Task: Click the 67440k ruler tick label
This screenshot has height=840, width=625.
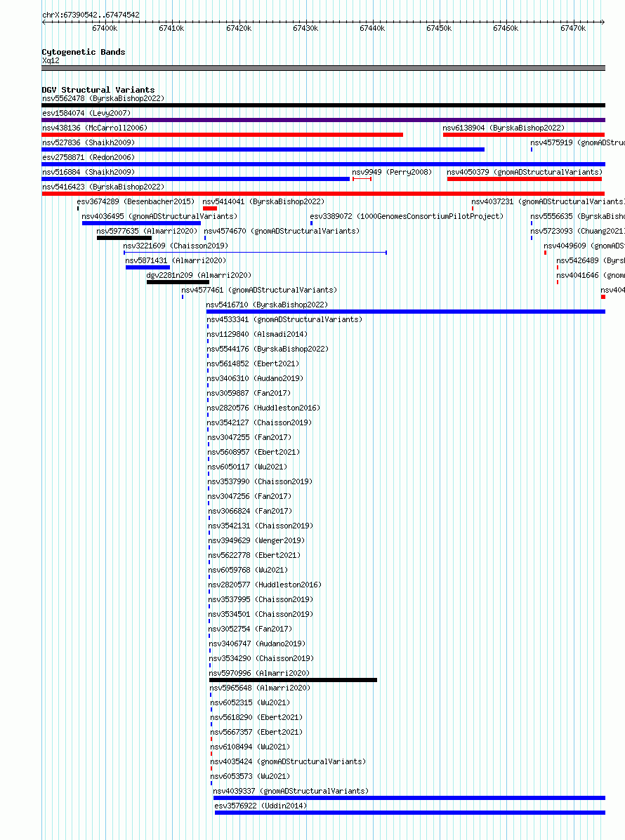Action: click(x=372, y=28)
